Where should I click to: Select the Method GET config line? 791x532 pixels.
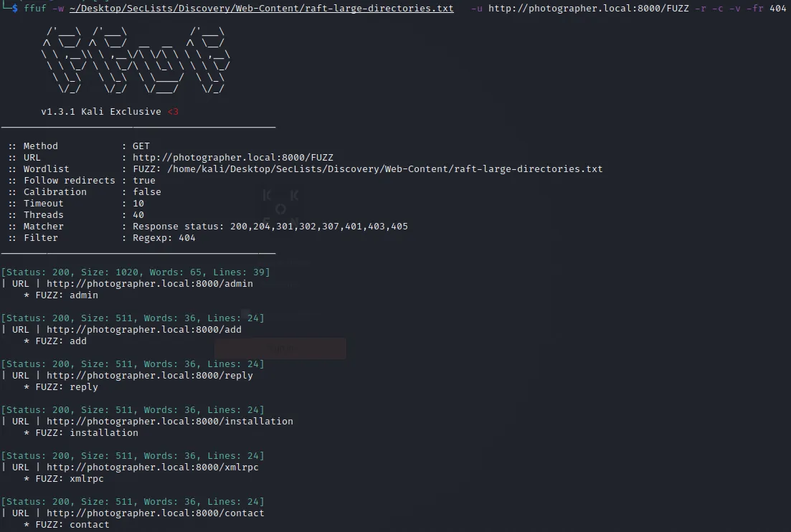tap(79, 146)
